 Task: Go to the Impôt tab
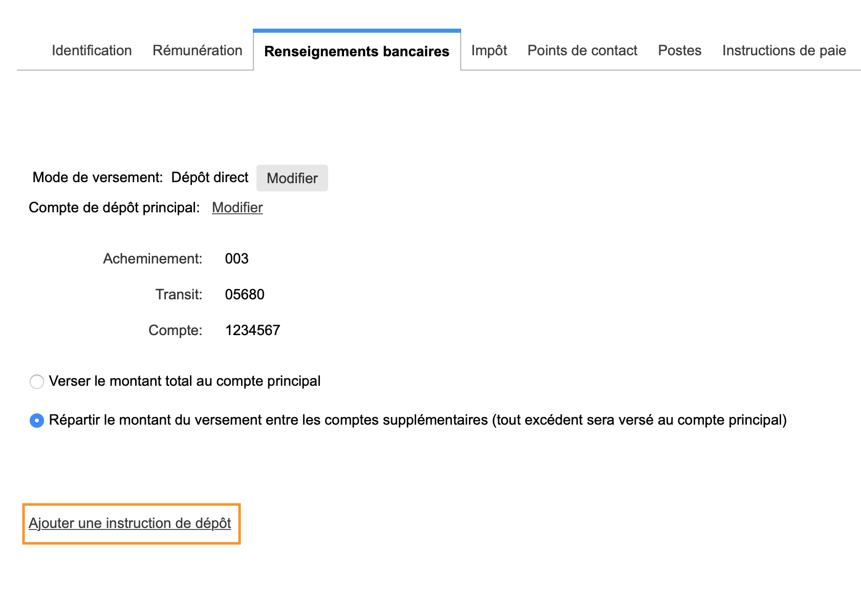pyautogui.click(x=489, y=51)
